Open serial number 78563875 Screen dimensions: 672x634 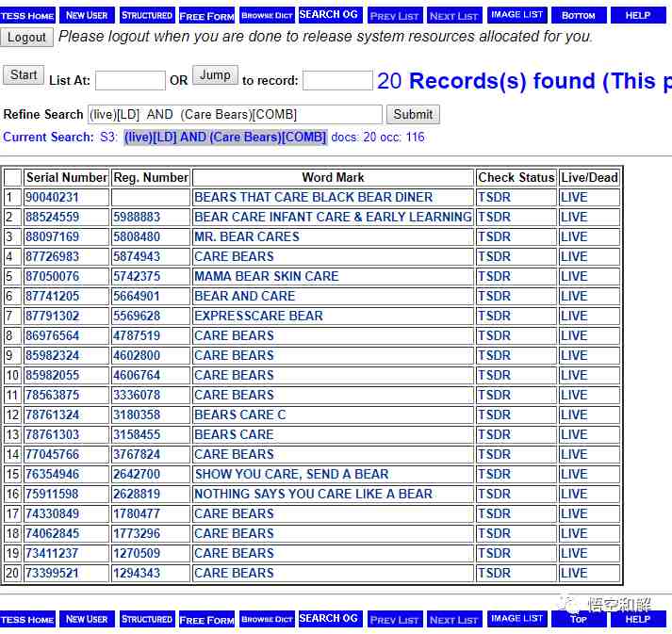tap(52, 395)
